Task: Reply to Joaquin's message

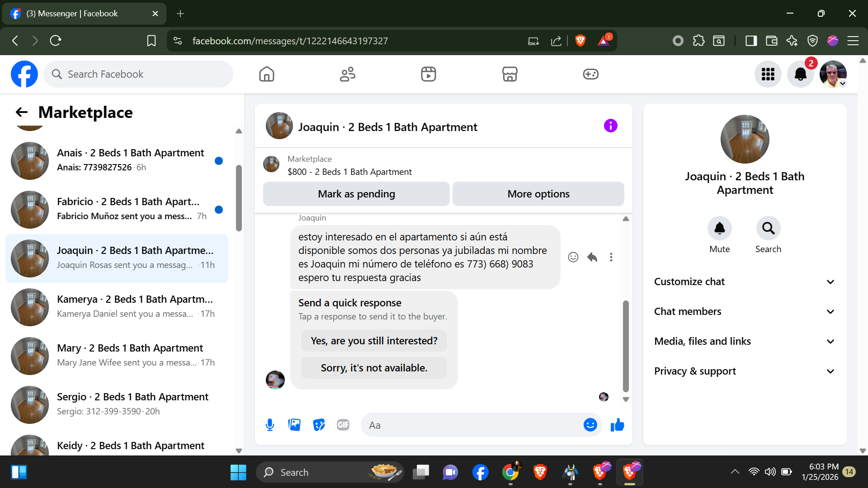Action: coord(592,257)
